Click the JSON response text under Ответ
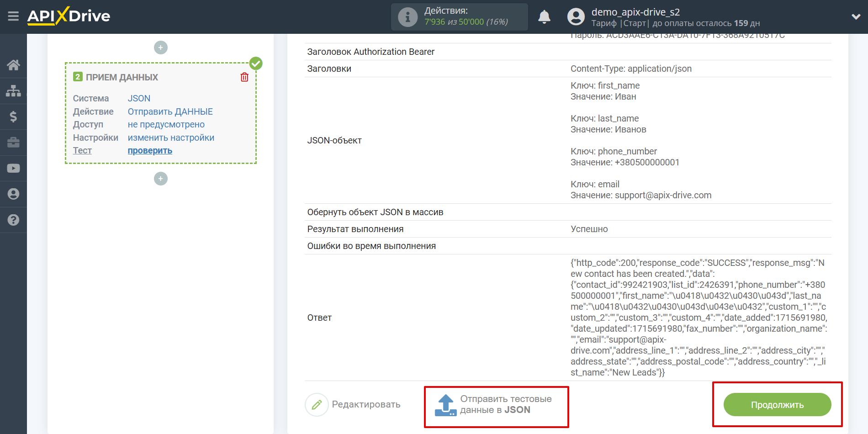This screenshot has width=868, height=434. tap(699, 318)
